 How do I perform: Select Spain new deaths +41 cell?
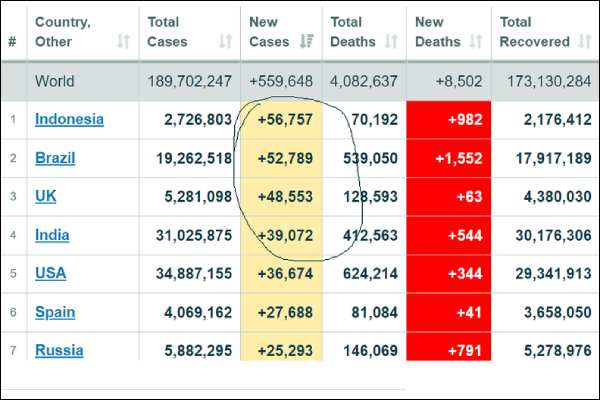coord(448,313)
